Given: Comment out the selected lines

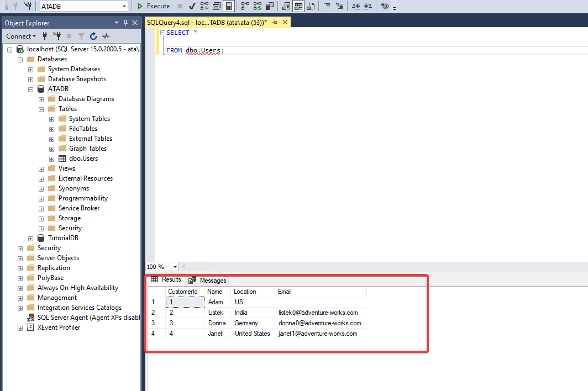Looking at the screenshot, I should coord(327,6).
